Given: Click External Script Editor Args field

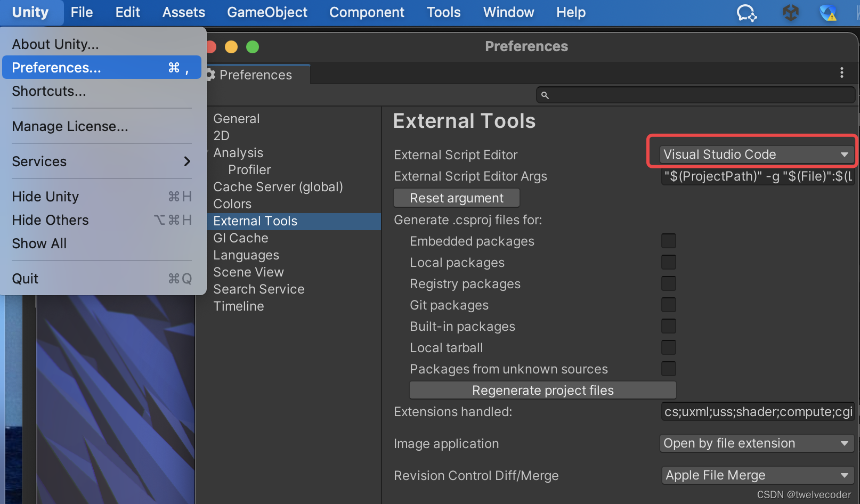Looking at the screenshot, I should [x=758, y=176].
